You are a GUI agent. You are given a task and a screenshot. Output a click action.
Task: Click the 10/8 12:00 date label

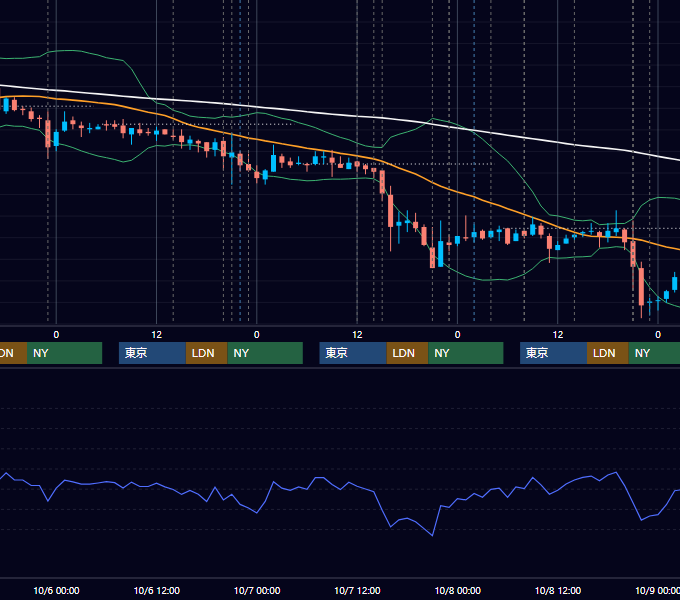[558, 590]
